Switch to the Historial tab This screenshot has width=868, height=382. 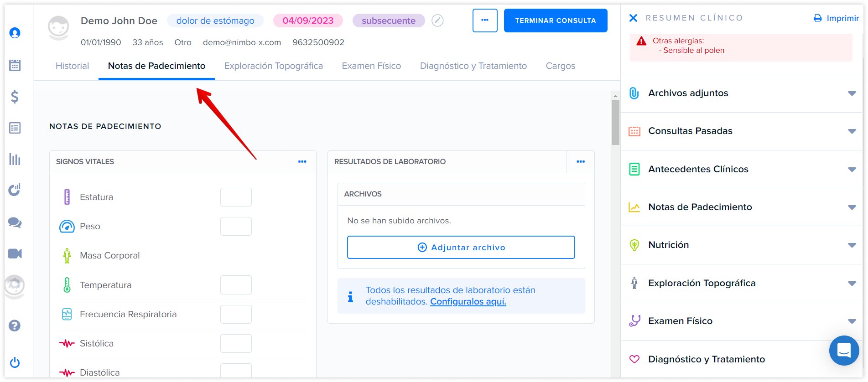point(72,66)
